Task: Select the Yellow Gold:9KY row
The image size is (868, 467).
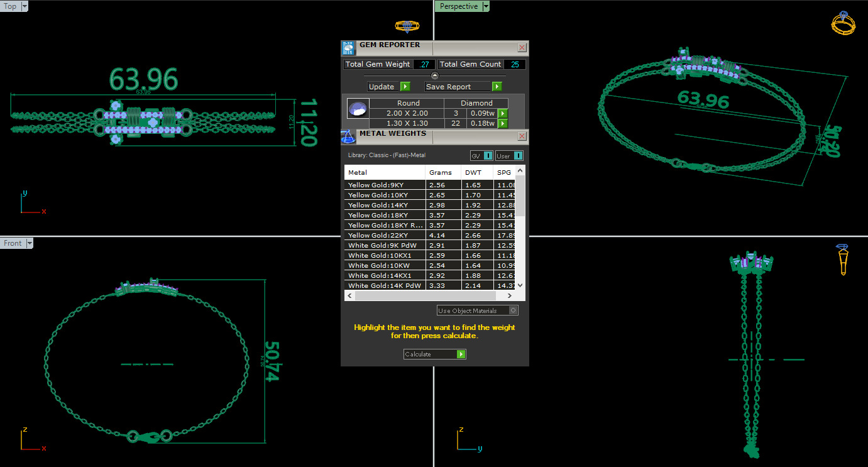Action: [x=430, y=185]
